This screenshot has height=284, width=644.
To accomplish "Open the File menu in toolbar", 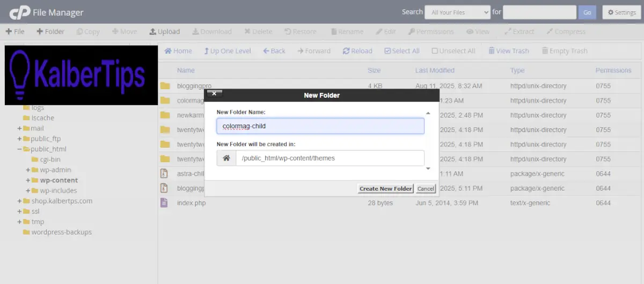I will point(15,32).
